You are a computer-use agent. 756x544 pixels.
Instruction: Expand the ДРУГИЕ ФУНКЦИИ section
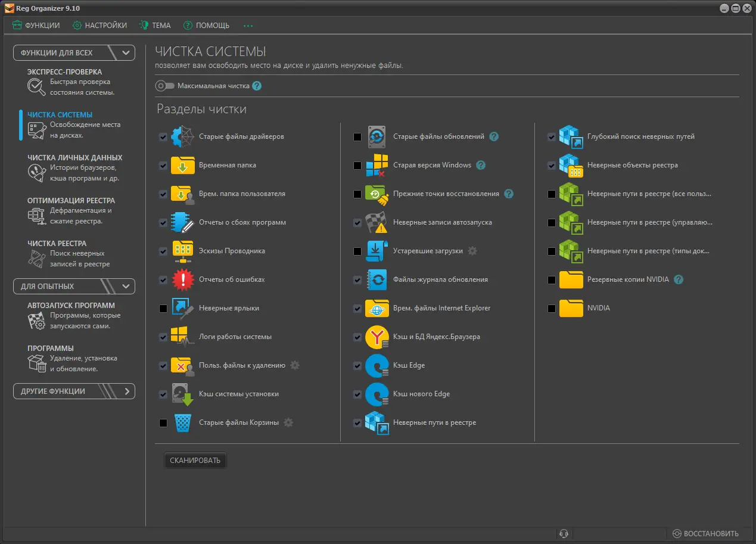pos(126,391)
